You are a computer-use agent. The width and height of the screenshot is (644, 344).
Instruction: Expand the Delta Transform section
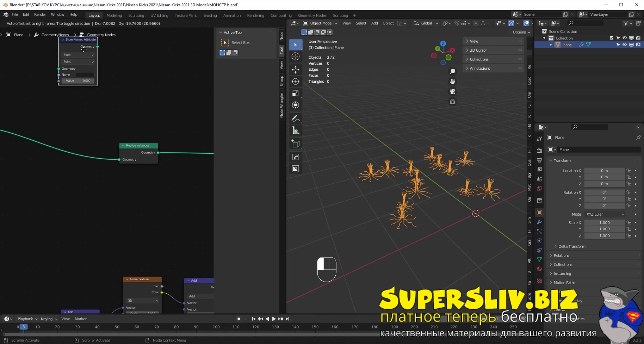click(571, 246)
